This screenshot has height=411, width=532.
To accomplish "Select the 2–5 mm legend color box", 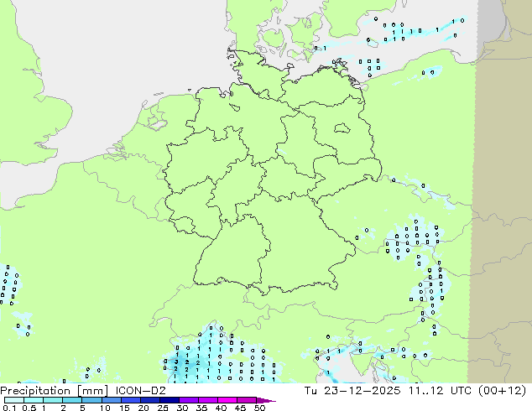I will pyautogui.click(x=72, y=400).
